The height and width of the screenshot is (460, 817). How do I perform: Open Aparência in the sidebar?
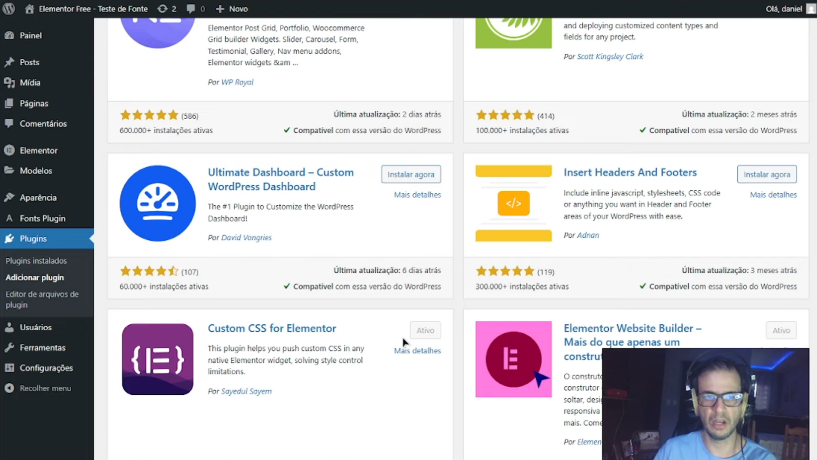(x=38, y=197)
